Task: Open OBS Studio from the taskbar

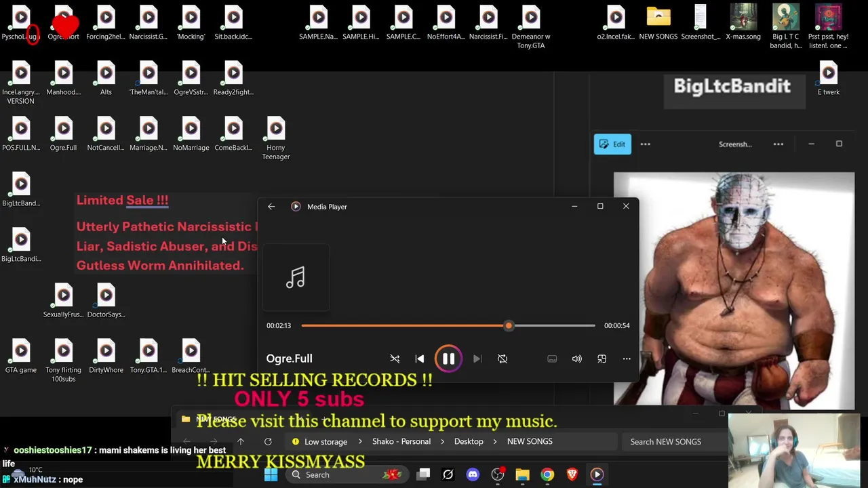Action: coord(498,475)
